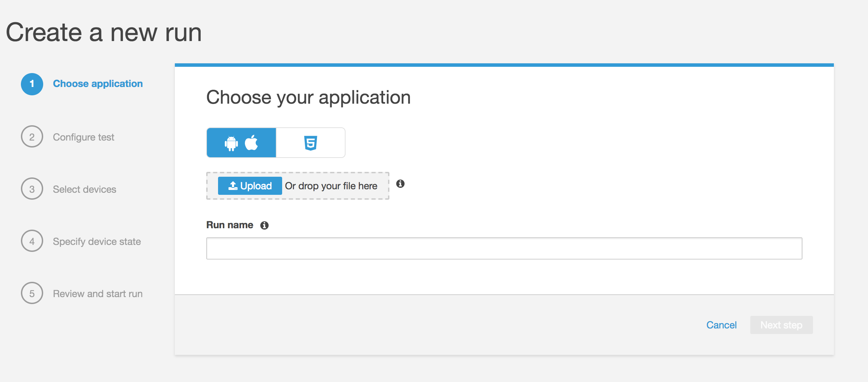Open the Configure test step
The image size is (868, 382).
click(x=83, y=137)
